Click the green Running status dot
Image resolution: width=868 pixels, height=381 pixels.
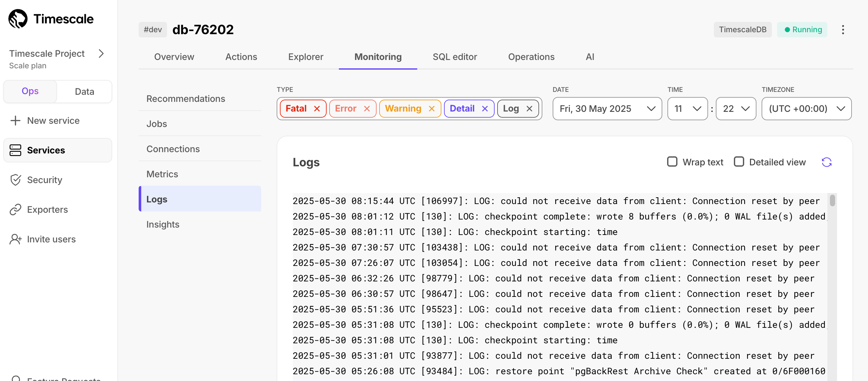pos(787,30)
